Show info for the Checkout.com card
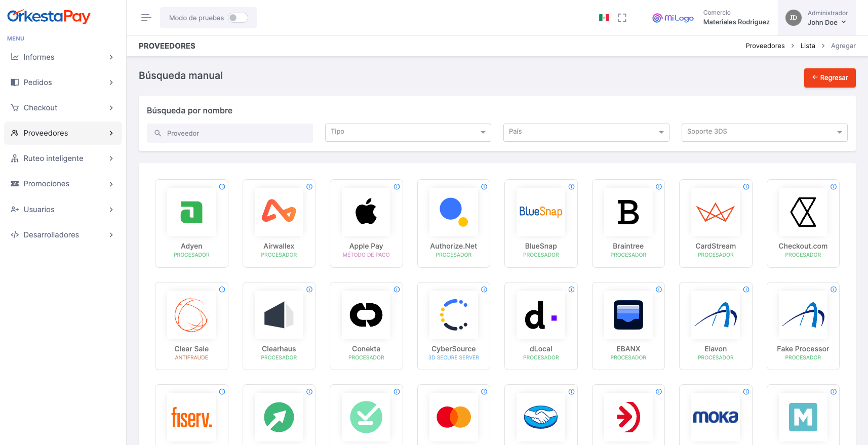Viewport: 868px width, 445px height. tap(834, 187)
